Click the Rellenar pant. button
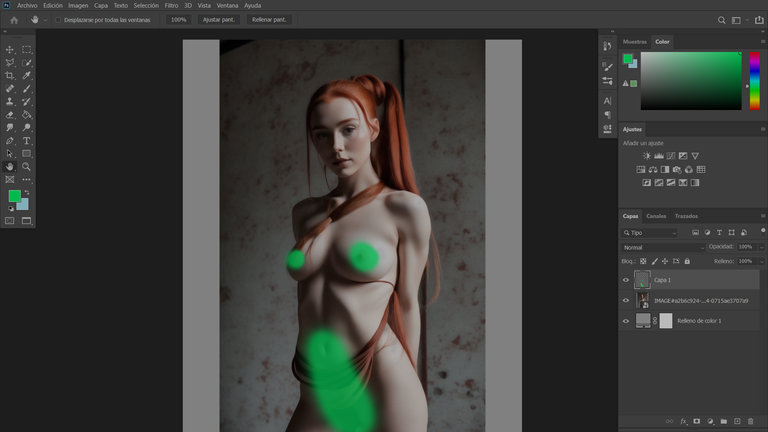The height and width of the screenshot is (432, 768). [269, 20]
